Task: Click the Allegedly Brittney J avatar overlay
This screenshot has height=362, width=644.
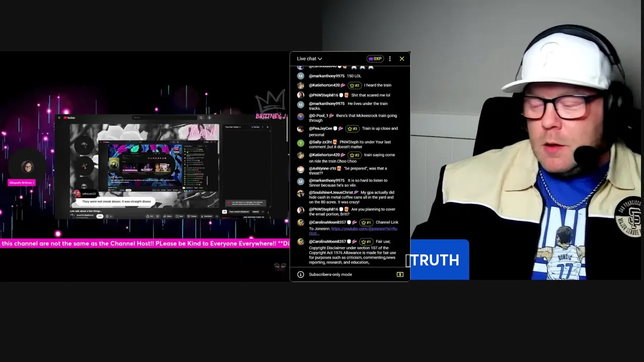Action: (x=28, y=167)
